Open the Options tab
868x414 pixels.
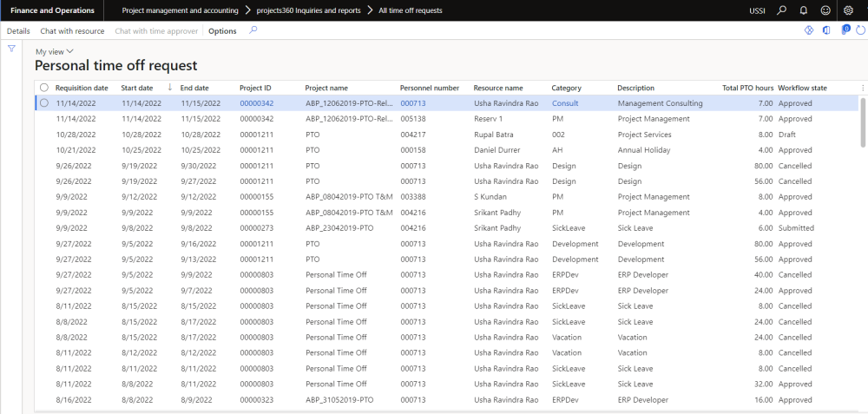[222, 31]
